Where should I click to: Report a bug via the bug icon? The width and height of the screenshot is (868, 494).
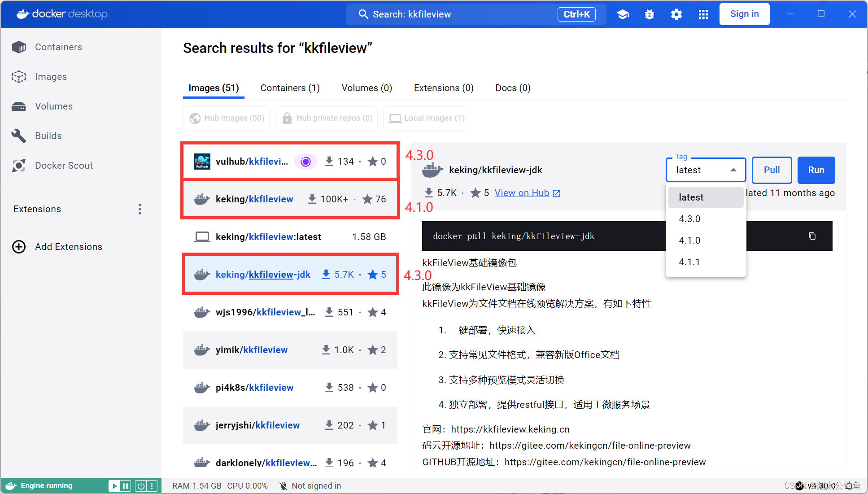click(x=649, y=14)
